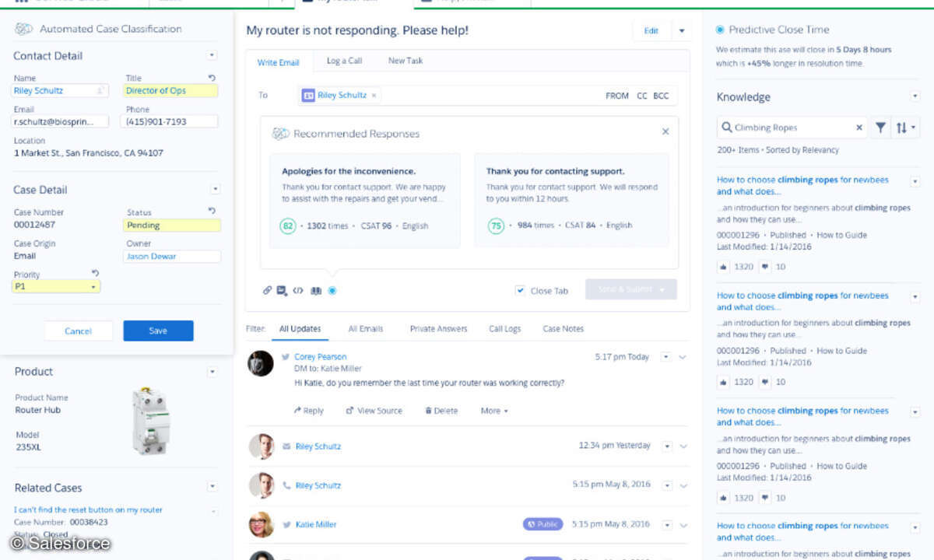Remove Riley Schultz from the To field
The height and width of the screenshot is (560, 934).
coord(374,96)
